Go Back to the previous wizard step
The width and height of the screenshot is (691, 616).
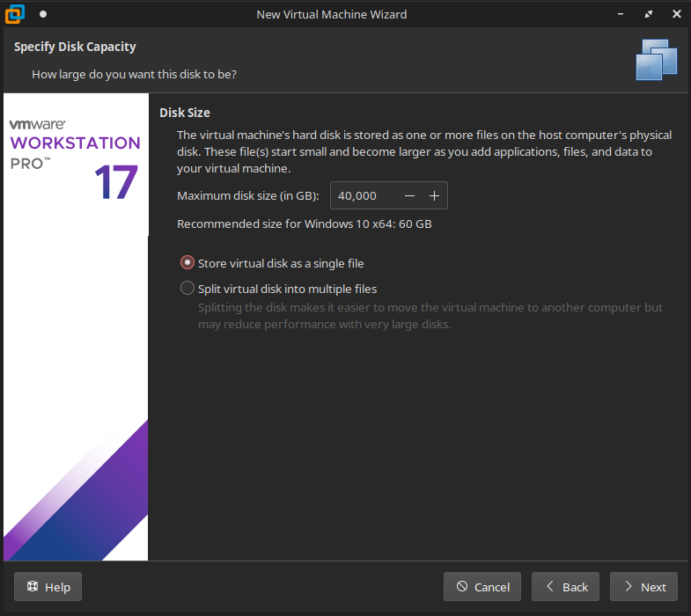click(565, 587)
